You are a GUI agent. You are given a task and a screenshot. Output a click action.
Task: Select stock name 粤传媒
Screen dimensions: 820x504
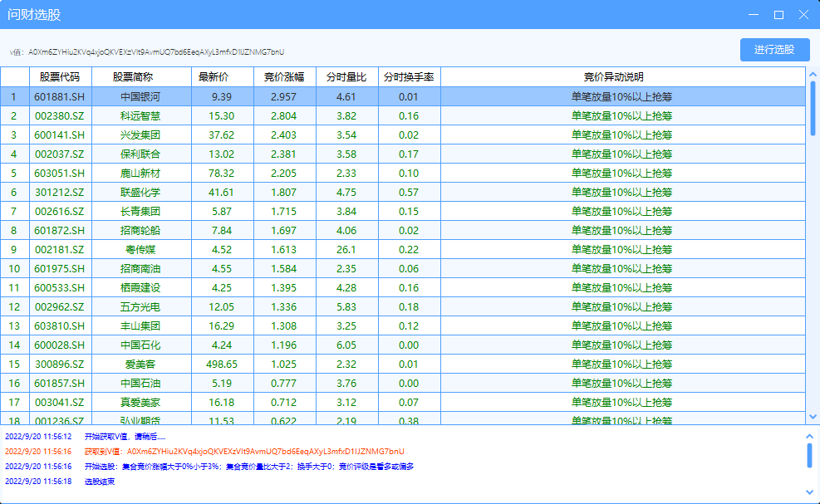point(140,249)
